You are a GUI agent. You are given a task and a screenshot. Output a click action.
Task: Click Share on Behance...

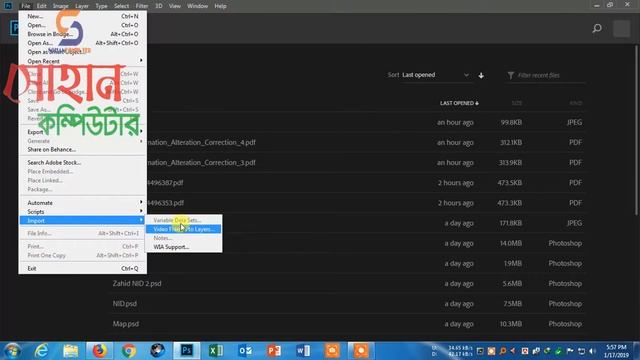(82, 150)
